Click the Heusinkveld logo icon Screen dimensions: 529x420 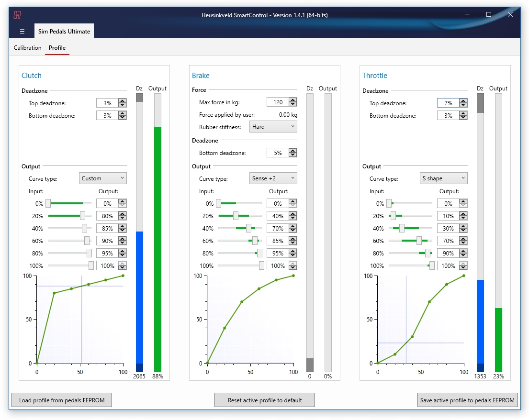click(x=17, y=15)
